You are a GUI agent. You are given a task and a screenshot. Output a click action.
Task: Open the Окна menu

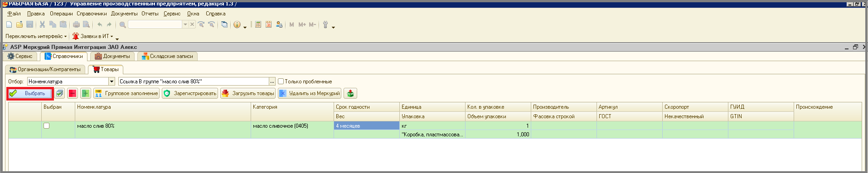pyautogui.click(x=193, y=14)
